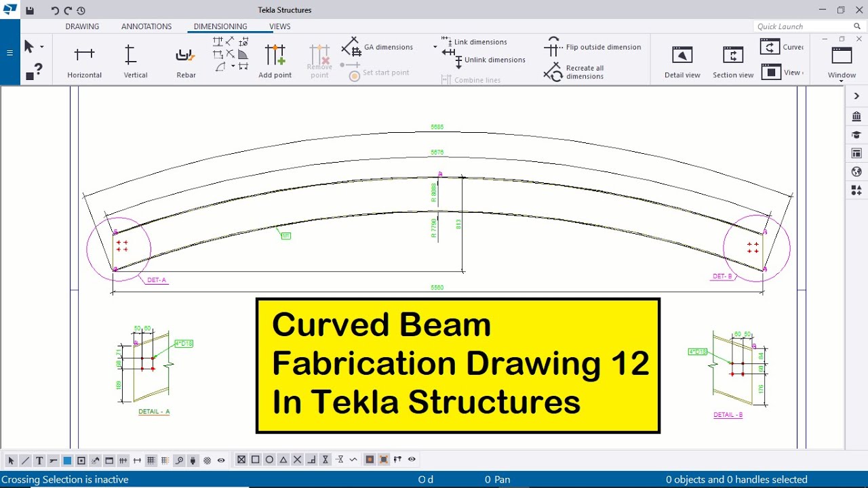The height and width of the screenshot is (488, 868).
Task: Toggle selection toolbar eye visibility icon
Action: click(x=221, y=460)
